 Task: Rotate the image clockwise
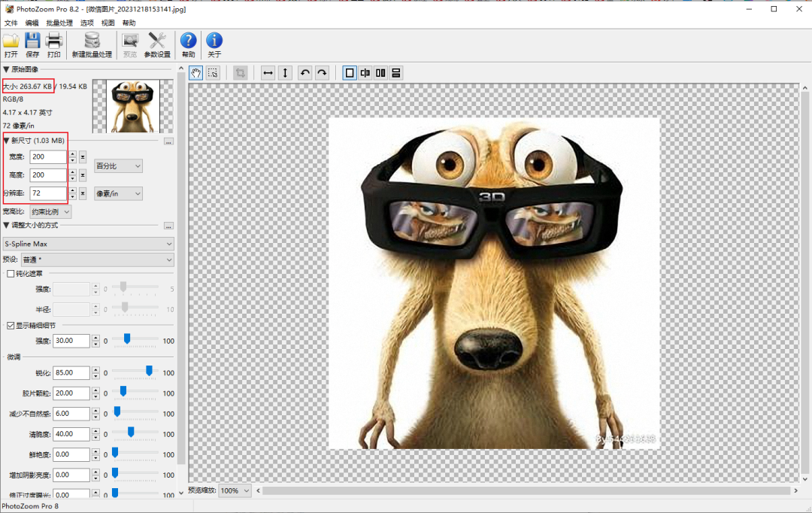point(322,73)
